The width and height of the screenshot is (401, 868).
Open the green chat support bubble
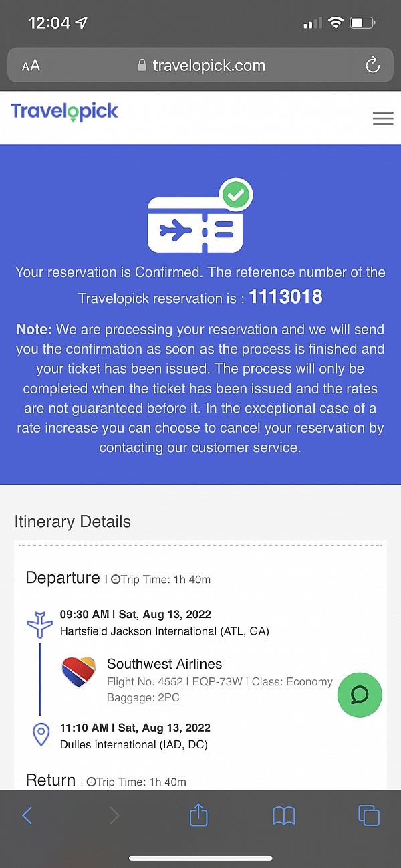pos(360,695)
